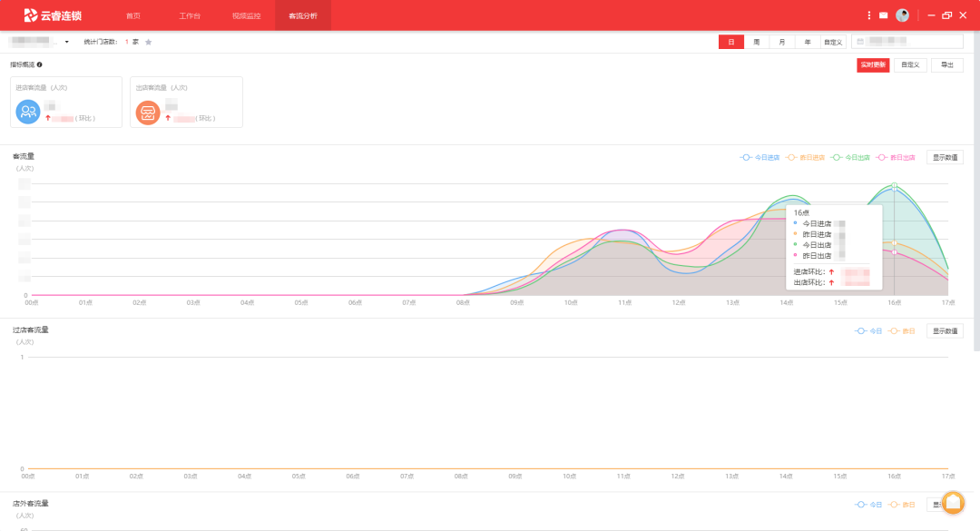Screen dimensions: 980x531
Task: Expand the store selector dropdown arrow
Action: tap(67, 42)
